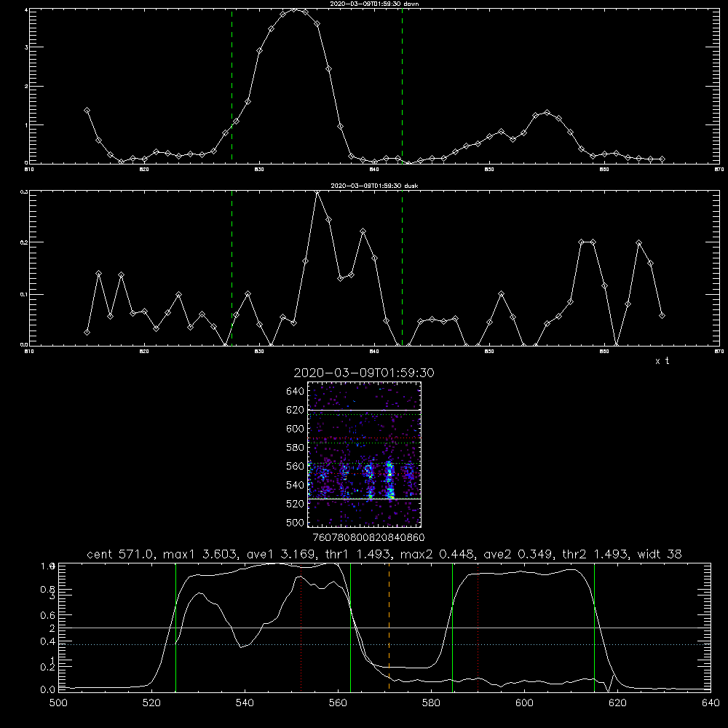Click '870' on the dawn plot's x-axis
This screenshot has height=728, width=728.
(x=719, y=170)
